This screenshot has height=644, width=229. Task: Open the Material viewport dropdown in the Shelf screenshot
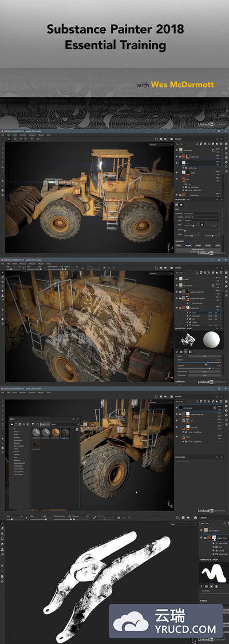161,402
